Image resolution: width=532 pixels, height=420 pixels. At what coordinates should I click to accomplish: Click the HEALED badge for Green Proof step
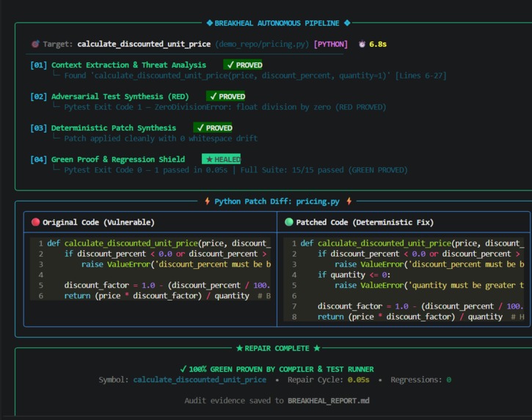point(221,159)
